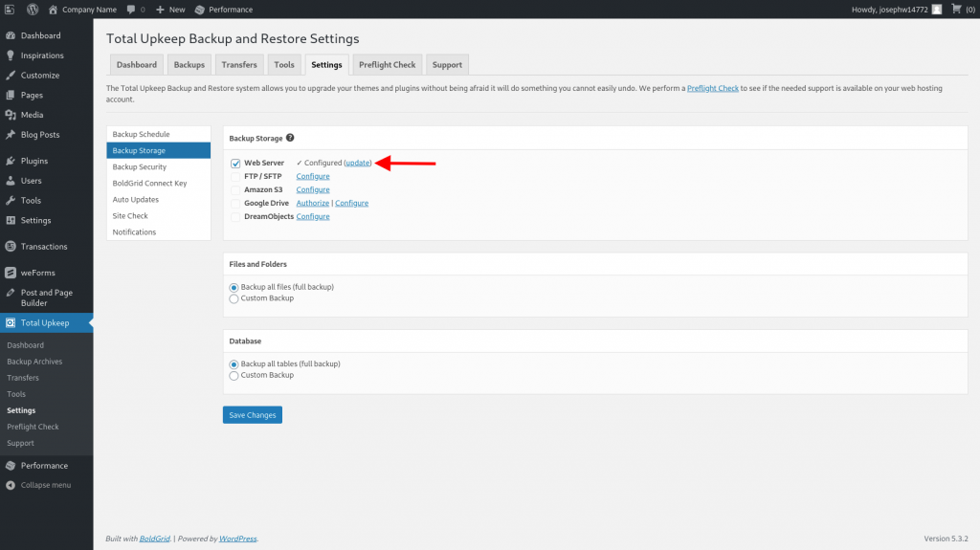Click the plus New icon in admin bar

(x=160, y=10)
